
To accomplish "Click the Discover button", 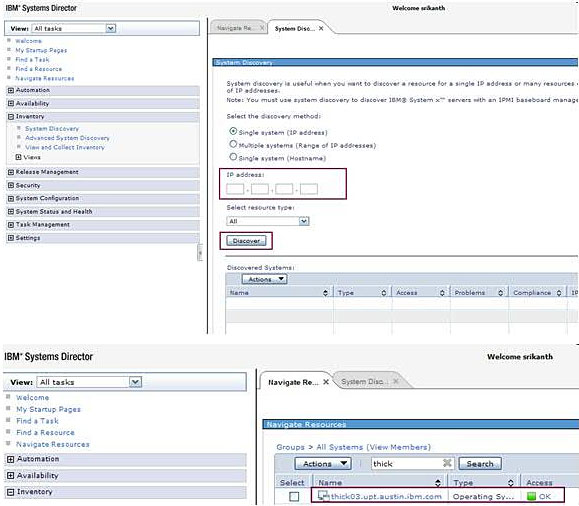I will click(246, 241).
